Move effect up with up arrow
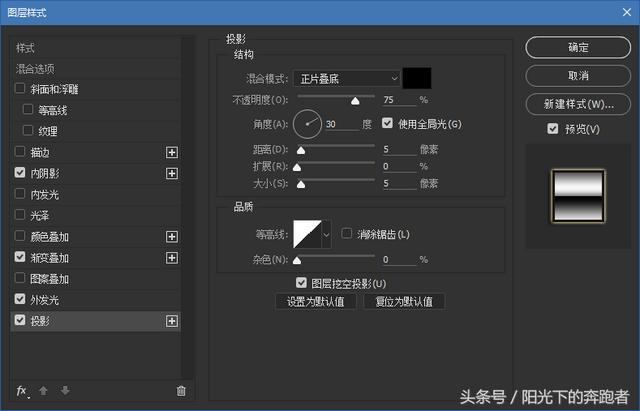 point(43,391)
